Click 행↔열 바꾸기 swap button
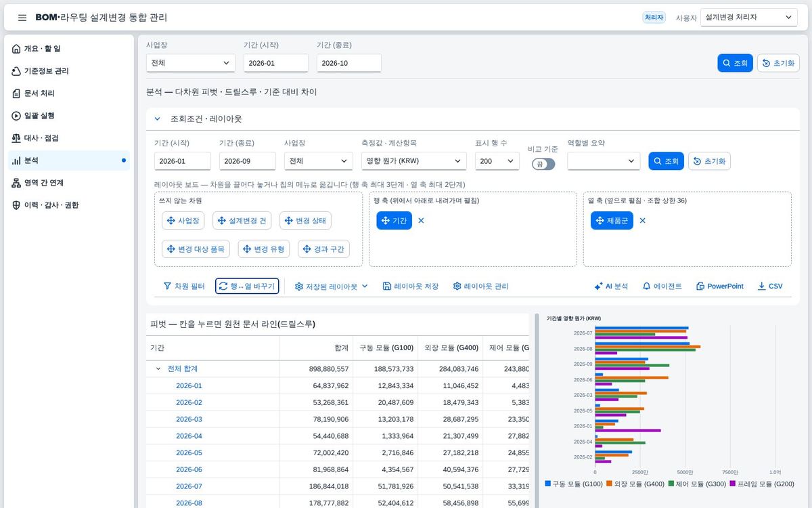Image resolution: width=812 pixels, height=508 pixels. pyautogui.click(x=247, y=287)
